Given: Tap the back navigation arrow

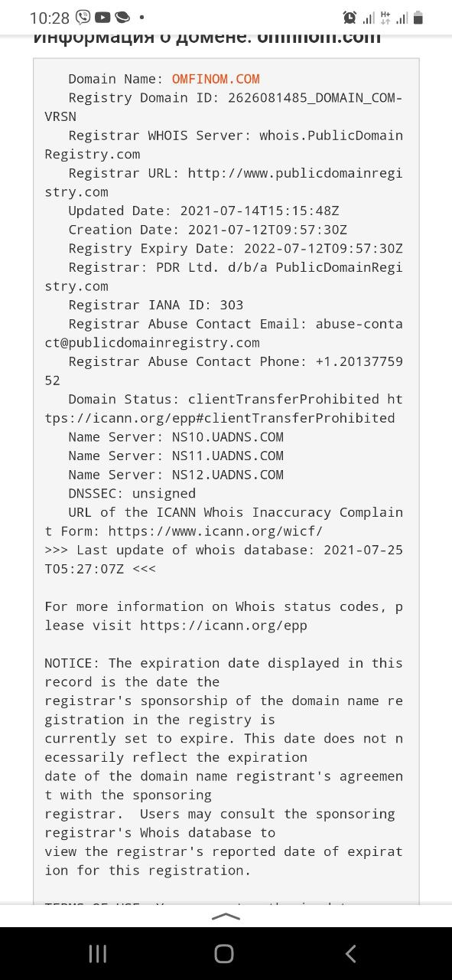Looking at the screenshot, I should pos(351,953).
